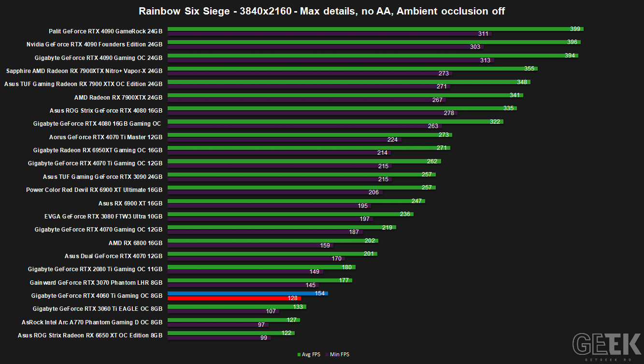This screenshot has height=364, width=644.
Task: Click the 355 bar for Sapphire 7900XTX Nitro+
Action: tap(353, 69)
